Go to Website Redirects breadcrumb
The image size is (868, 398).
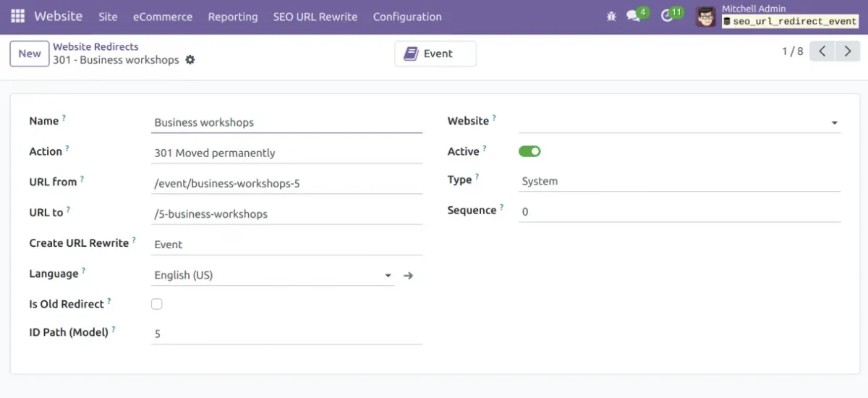(x=95, y=46)
